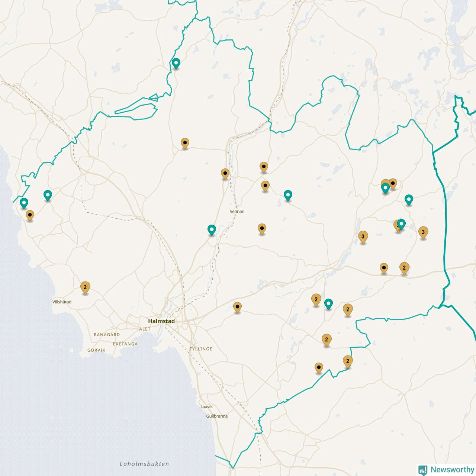The height and width of the screenshot is (476, 476).
Task: Select the teal marker southwest of Sennan
Action: 212,230
